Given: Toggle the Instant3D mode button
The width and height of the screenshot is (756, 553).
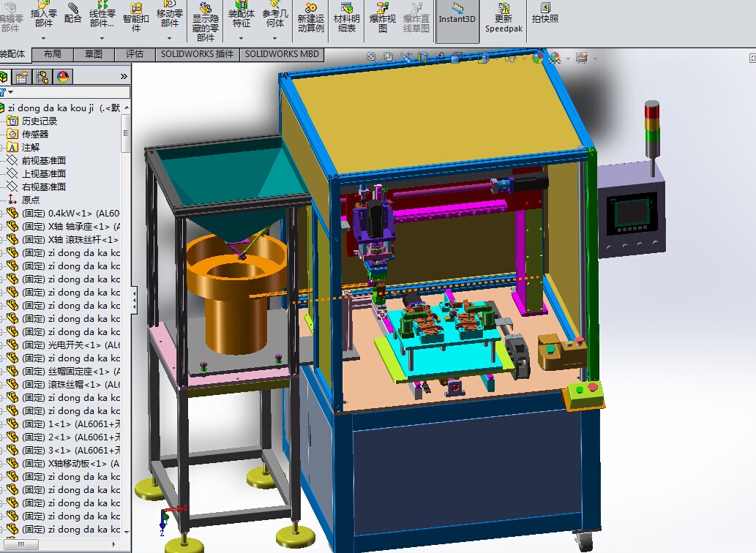Looking at the screenshot, I should (457, 15).
